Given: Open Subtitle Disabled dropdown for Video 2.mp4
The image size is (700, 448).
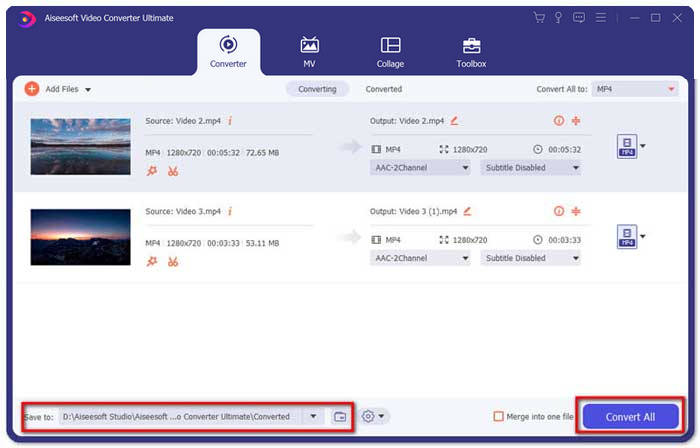Looking at the screenshot, I should pyautogui.click(x=531, y=168).
